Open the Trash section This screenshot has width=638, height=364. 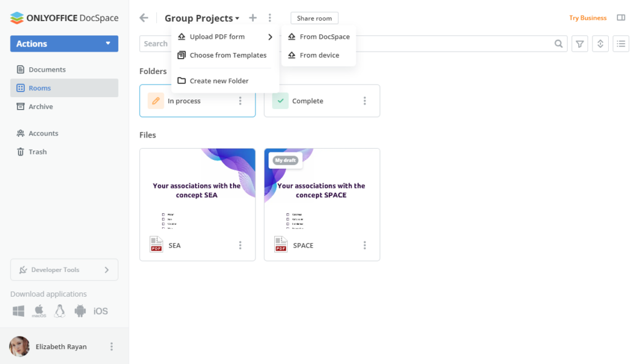pos(38,152)
